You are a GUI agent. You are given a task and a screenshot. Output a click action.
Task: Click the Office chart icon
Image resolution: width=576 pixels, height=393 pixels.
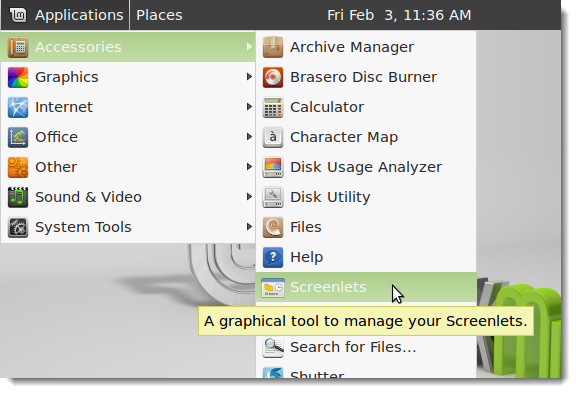point(18,137)
